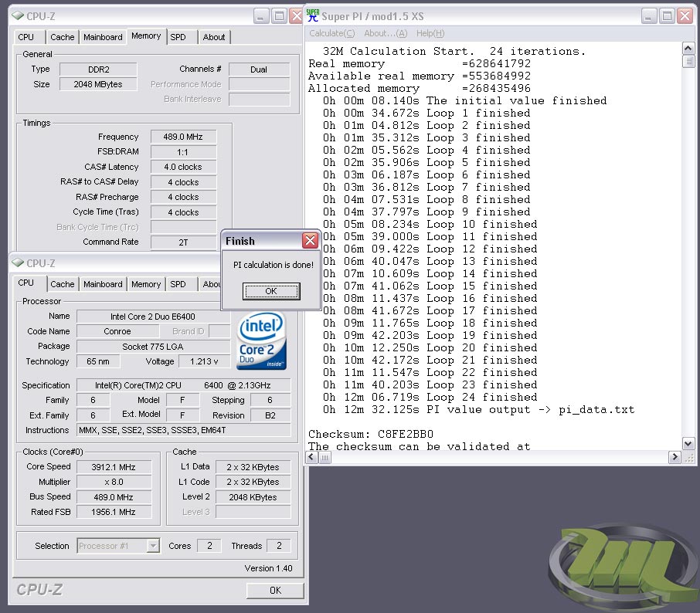This screenshot has height=613, width=700.
Task: Click processor Name field Intel Core 2 Duo E6400
Action: tap(153, 317)
